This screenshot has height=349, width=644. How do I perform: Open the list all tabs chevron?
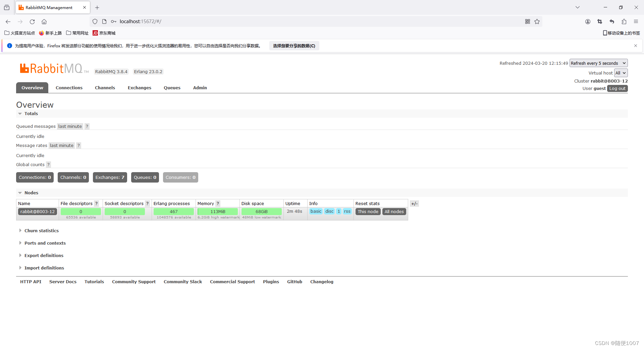click(x=578, y=7)
